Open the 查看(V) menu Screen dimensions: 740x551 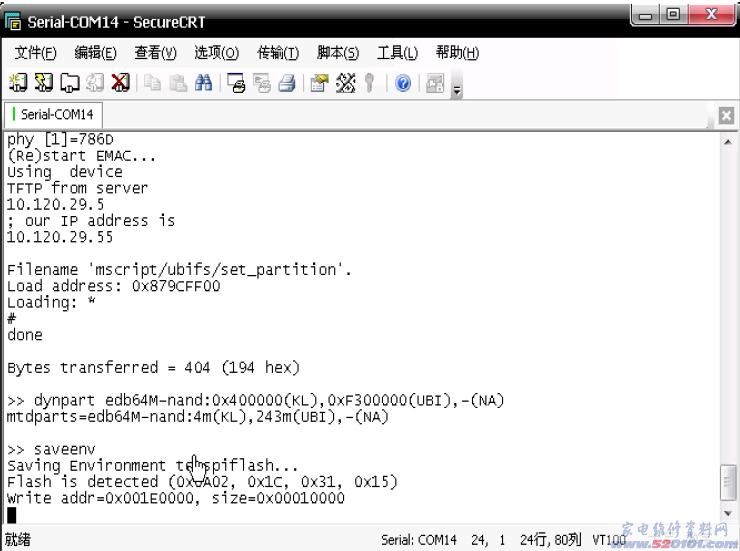(155, 52)
